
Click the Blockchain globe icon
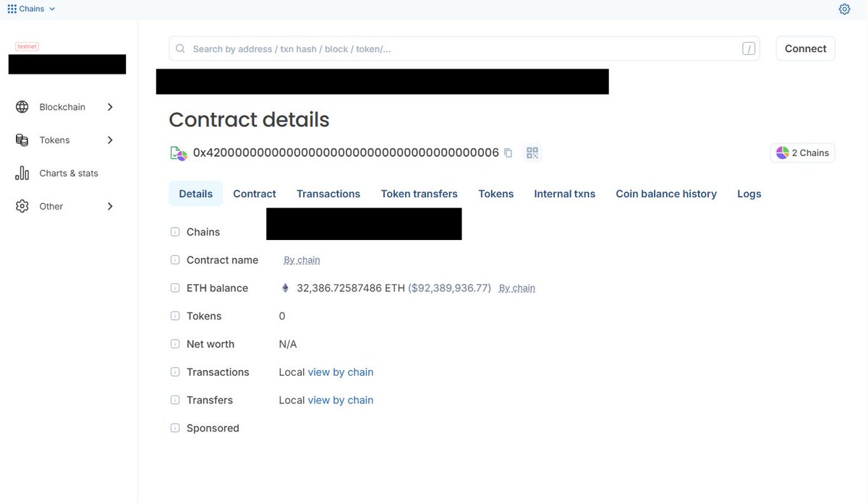(22, 107)
